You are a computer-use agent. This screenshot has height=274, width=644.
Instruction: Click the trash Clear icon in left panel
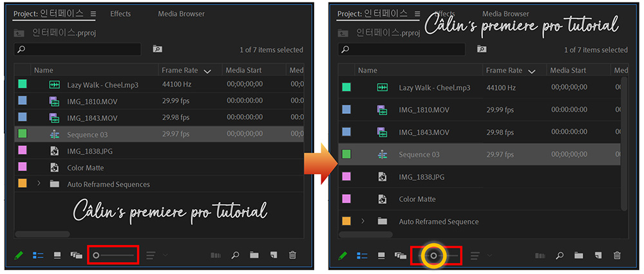[x=292, y=255]
